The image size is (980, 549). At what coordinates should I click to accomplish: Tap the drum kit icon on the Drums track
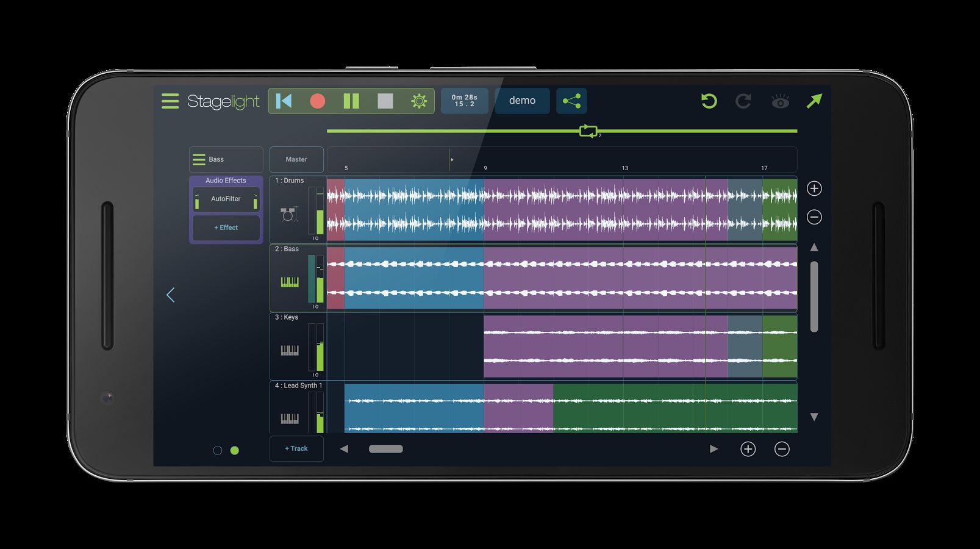pos(289,214)
